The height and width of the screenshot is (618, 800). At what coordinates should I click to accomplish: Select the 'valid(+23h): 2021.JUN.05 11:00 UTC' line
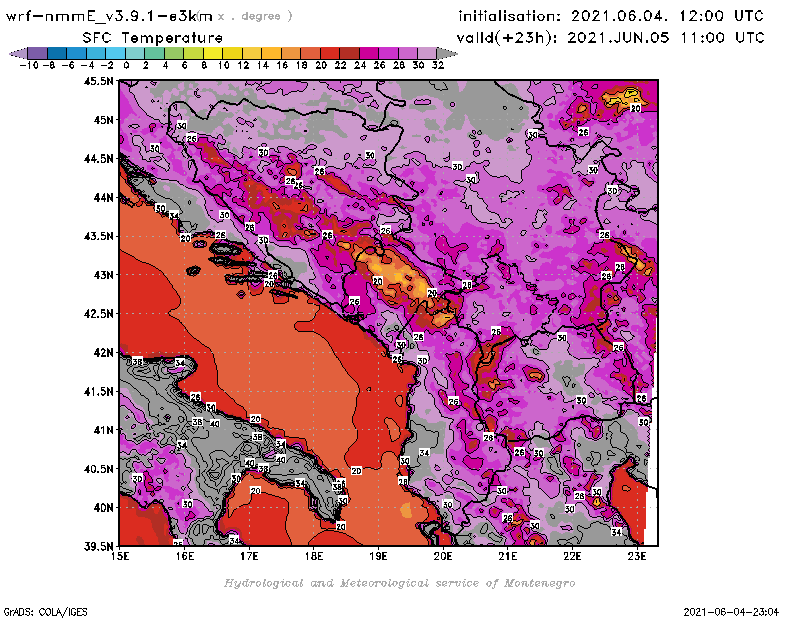point(610,38)
